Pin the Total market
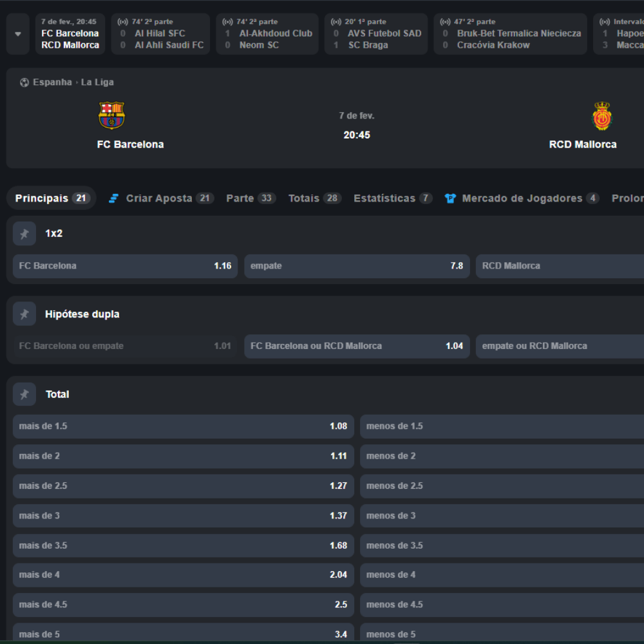The height and width of the screenshot is (644, 644). coord(24,394)
